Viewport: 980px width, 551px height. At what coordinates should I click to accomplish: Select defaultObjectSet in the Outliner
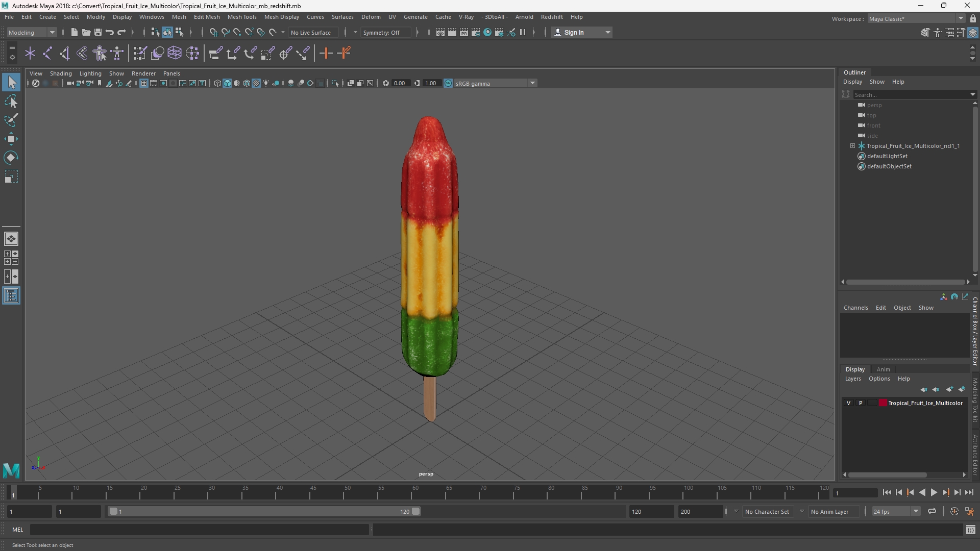pos(889,166)
